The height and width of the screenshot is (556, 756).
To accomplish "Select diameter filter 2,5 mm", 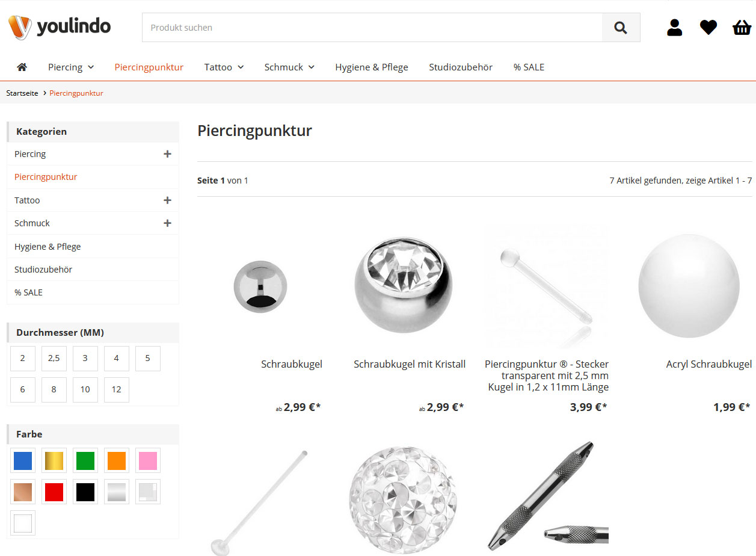I will tap(54, 358).
